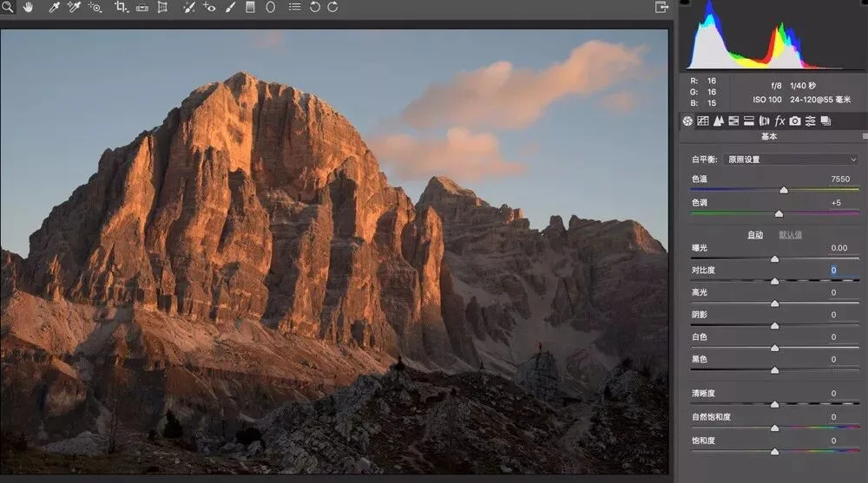Activate the Crop tool

point(121,7)
